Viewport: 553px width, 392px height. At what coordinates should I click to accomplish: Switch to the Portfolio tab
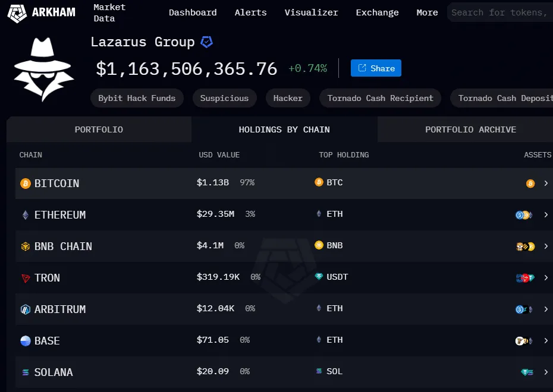[x=99, y=129]
